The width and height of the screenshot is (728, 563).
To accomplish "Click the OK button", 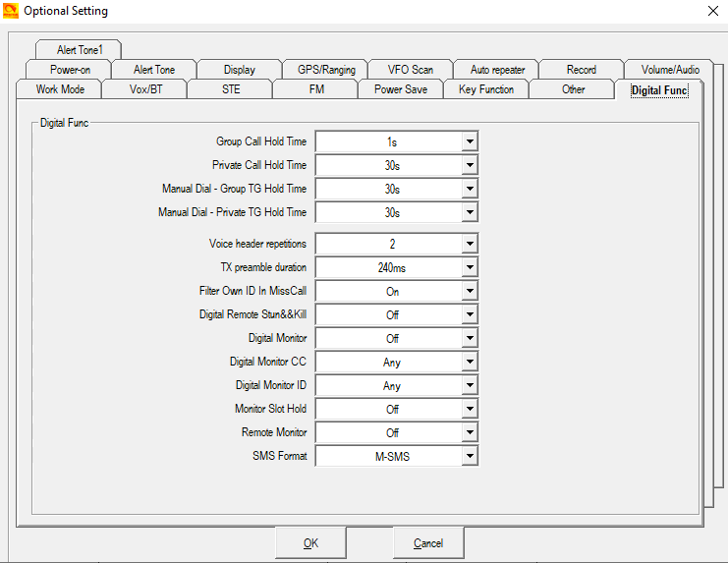I will (310, 543).
